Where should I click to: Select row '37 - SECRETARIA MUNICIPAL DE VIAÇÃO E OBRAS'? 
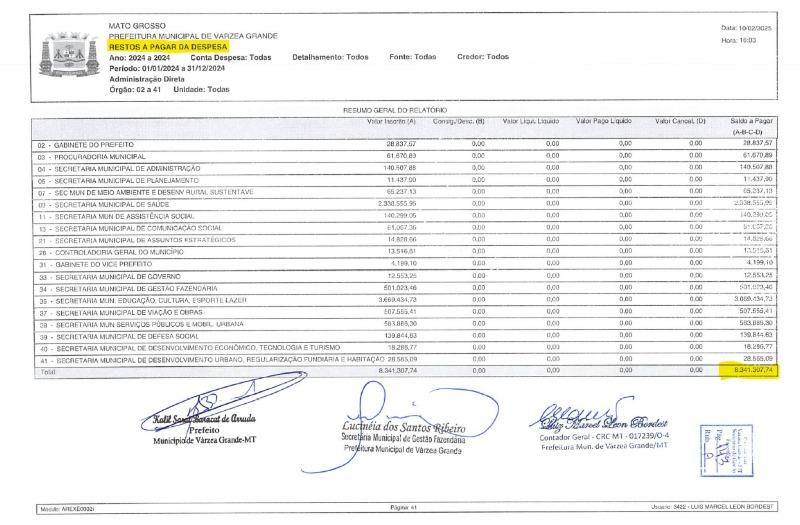point(405,312)
